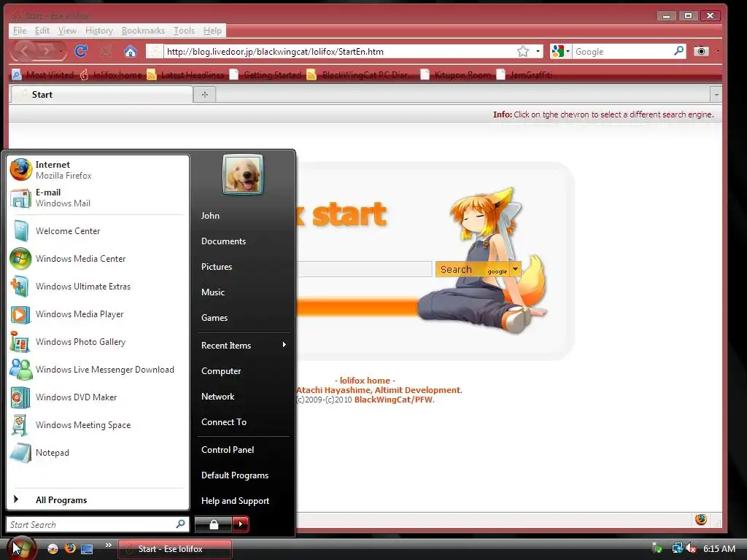747x560 pixels.
Task: Launch Windows Mail from Start menu
Action: pyautogui.click(x=98, y=198)
